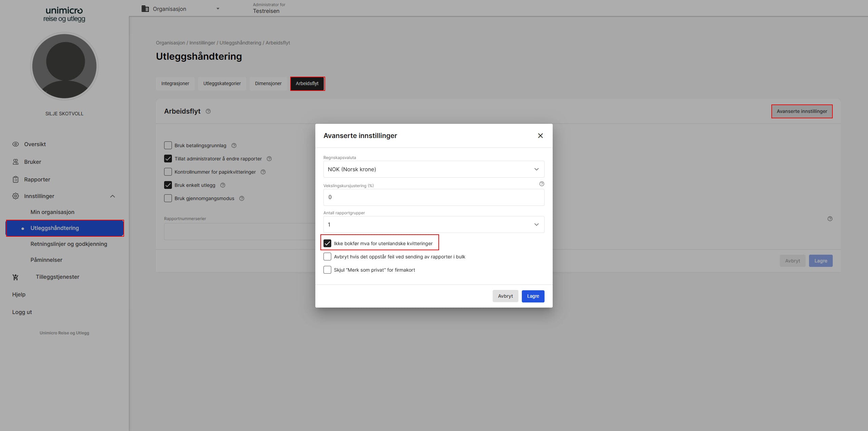Enable Avbryt hvis det oppstår feil checkbox

tap(327, 257)
